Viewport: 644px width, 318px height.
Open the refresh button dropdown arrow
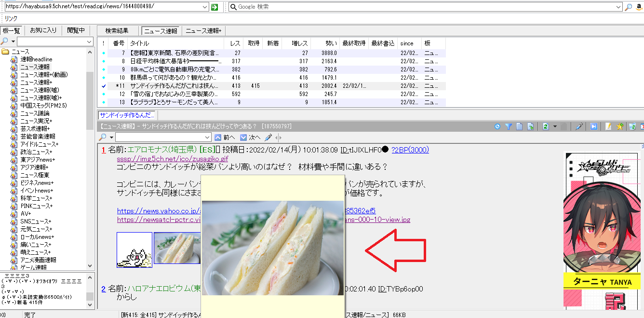point(555,126)
